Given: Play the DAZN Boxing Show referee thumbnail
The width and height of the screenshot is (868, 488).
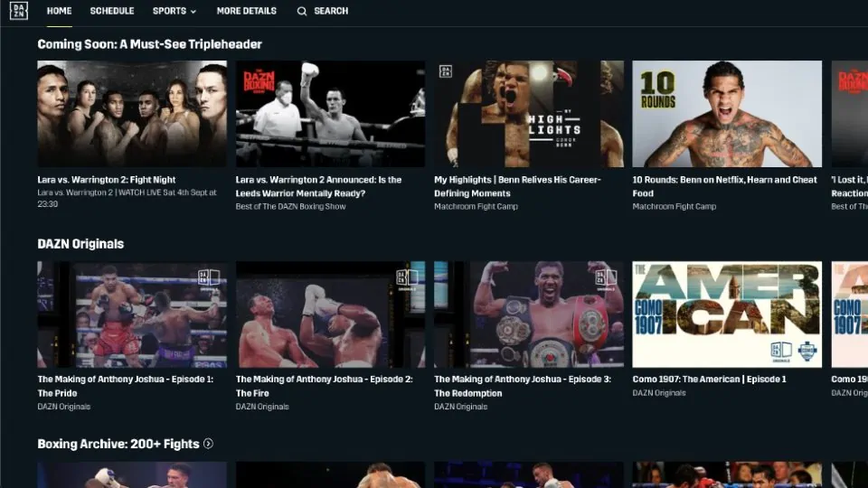Looking at the screenshot, I should [x=331, y=114].
